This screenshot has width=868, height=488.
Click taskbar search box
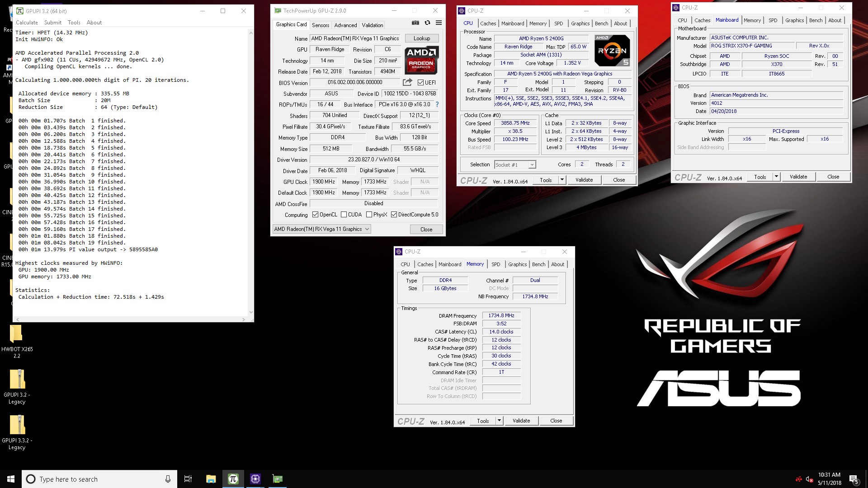coord(99,479)
